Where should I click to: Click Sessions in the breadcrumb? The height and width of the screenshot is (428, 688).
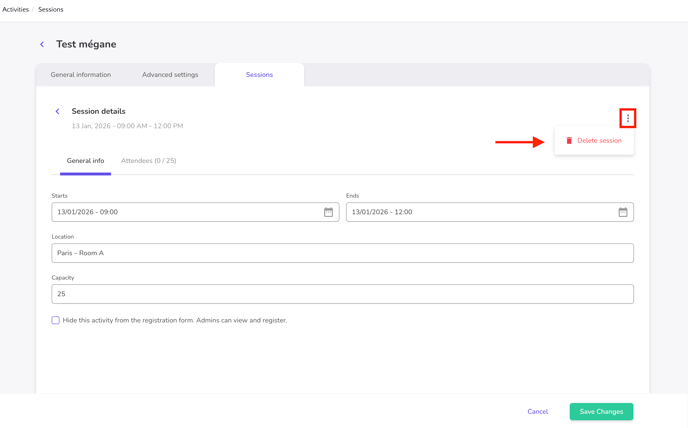[51, 9]
